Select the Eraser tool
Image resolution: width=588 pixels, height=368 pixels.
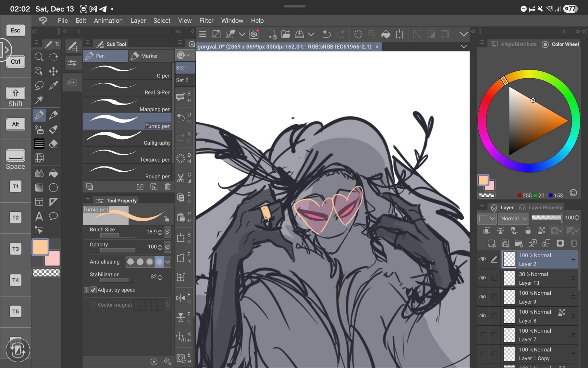[x=53, y=144]
